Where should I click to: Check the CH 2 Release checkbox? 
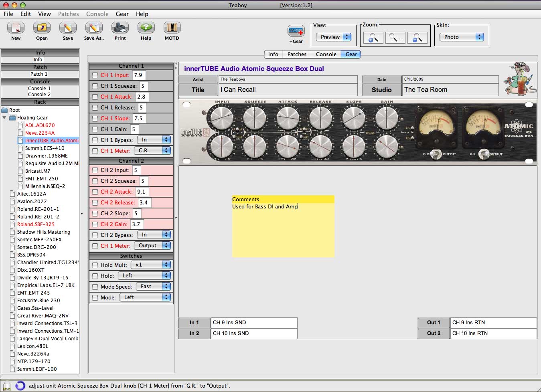95,203
